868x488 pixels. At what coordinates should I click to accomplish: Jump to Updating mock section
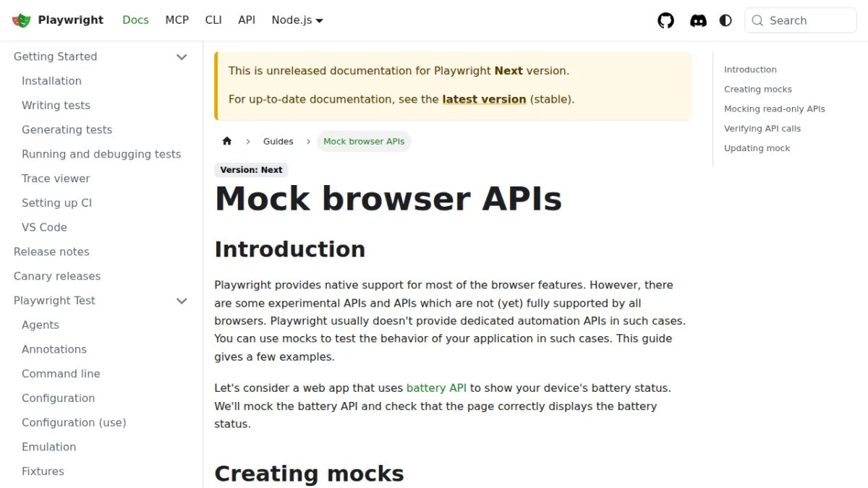757,147
